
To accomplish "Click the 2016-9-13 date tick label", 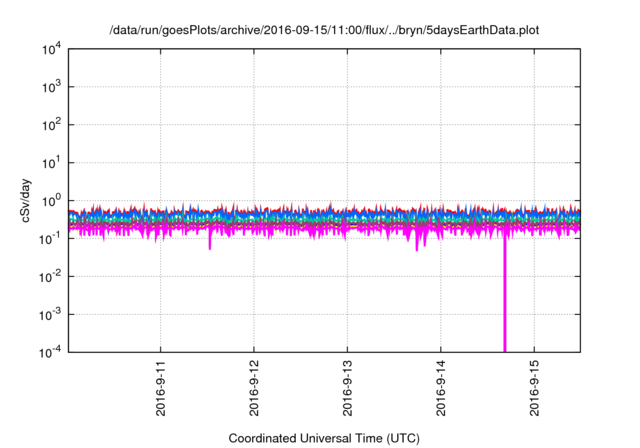I will (x=347, y=388).
